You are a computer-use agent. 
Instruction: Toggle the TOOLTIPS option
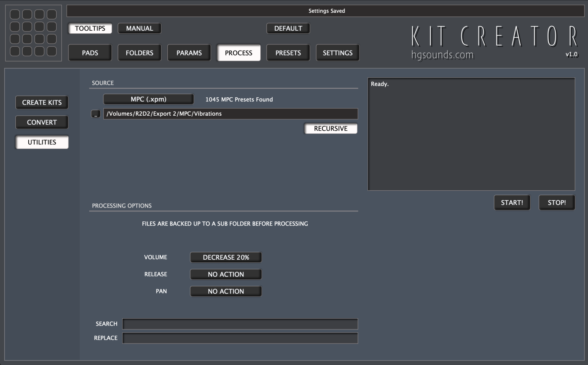click(90, 28)
